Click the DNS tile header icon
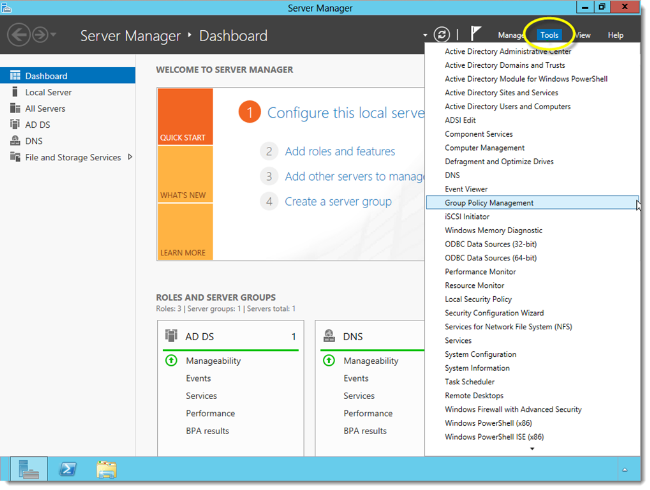Screen dimensions: 650x490 pyautogui.click(x=329, y=335)
